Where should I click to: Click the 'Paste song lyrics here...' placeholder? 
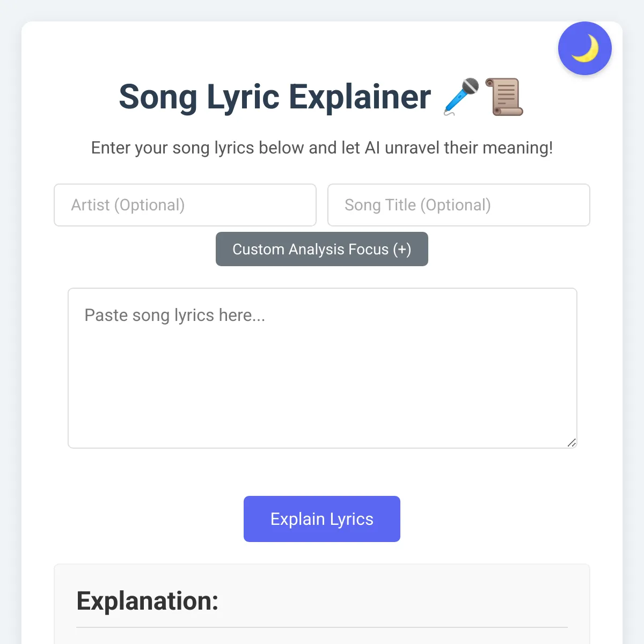point(175,316)
